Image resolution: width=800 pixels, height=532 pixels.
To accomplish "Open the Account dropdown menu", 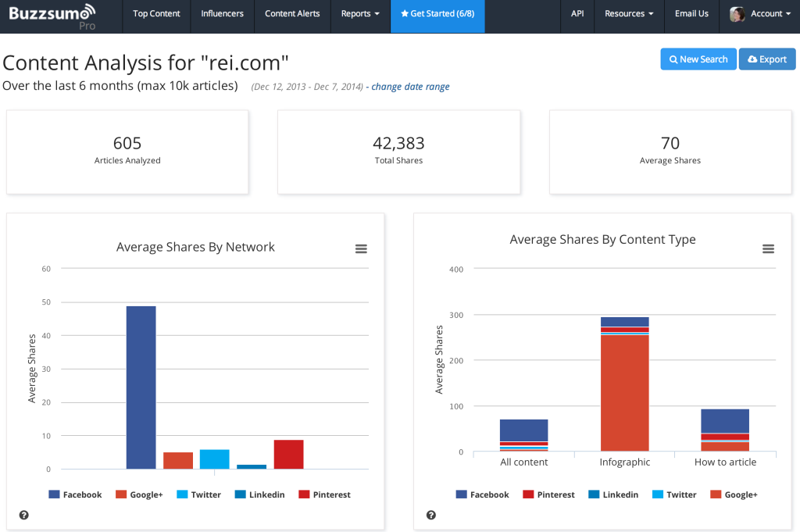I will click(759, 14).
